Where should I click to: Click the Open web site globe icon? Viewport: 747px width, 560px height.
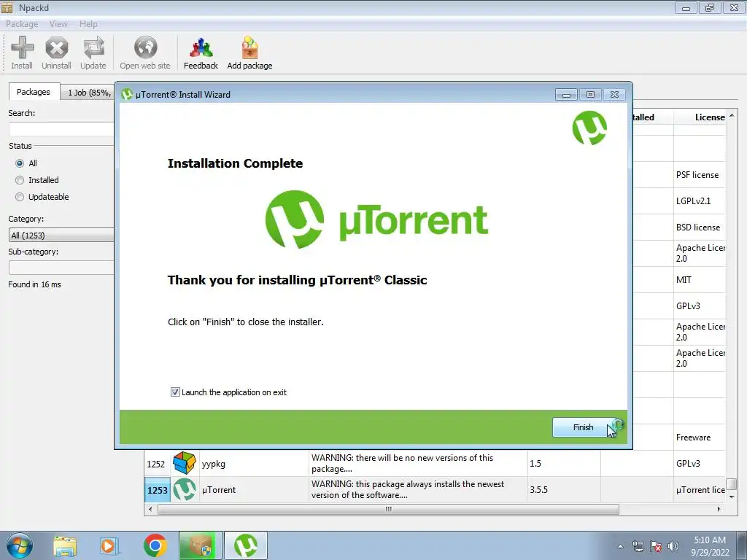pos(145,52)
